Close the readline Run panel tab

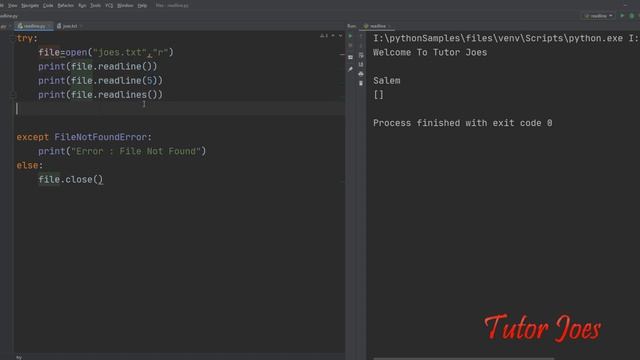click(389, 26)
